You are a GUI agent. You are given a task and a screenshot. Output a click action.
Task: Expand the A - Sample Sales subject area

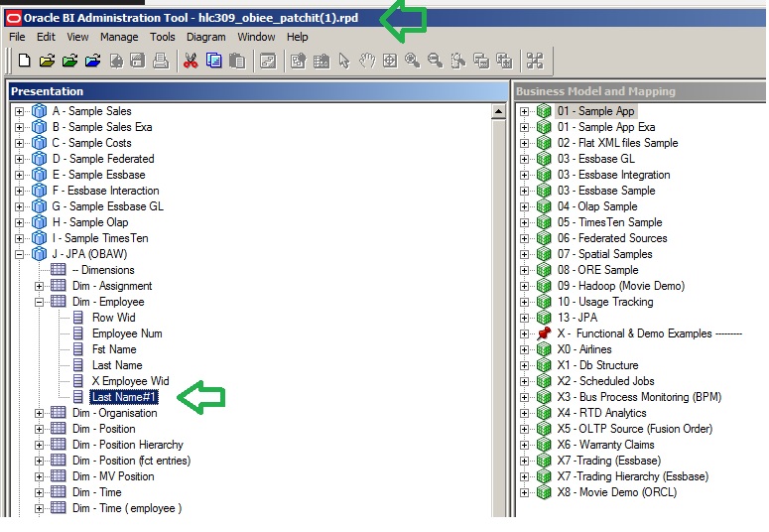[x=19, y=111]
